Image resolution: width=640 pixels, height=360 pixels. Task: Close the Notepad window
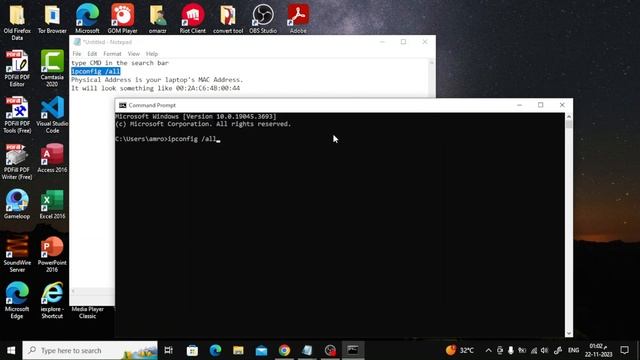[425, 42]
